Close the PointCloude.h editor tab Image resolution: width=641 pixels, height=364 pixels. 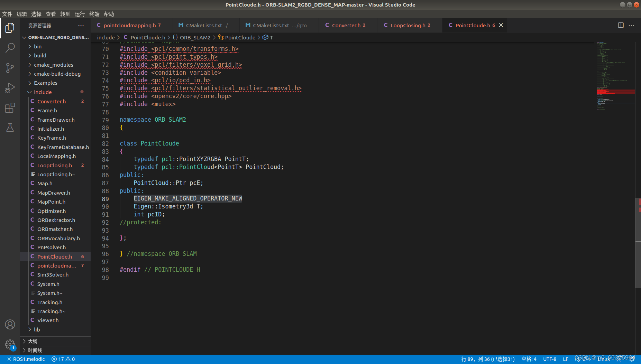(501, 25)
